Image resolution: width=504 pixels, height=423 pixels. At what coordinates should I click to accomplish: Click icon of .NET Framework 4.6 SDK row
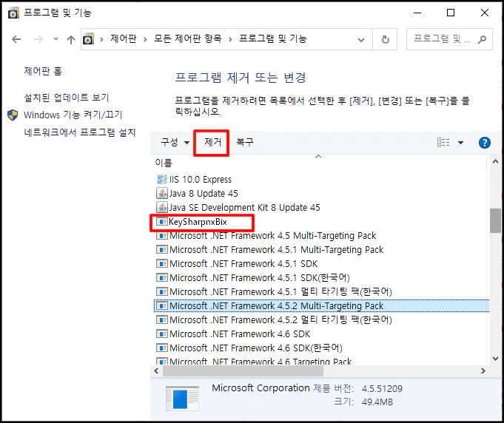click(x=161, y=334)
